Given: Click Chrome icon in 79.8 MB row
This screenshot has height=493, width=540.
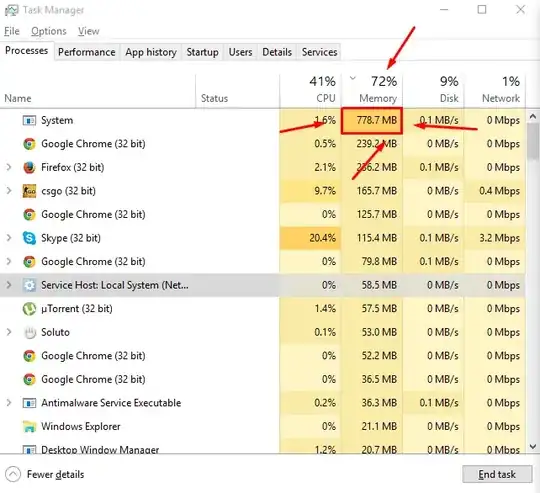Looking at the screenshot, I should (29, 262).
